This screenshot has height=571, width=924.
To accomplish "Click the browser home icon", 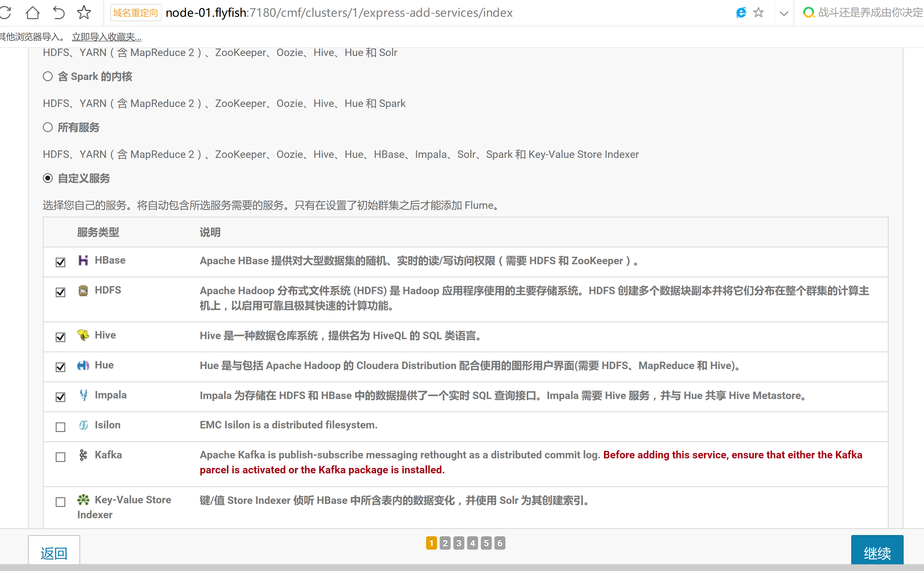I will (32, 13).
